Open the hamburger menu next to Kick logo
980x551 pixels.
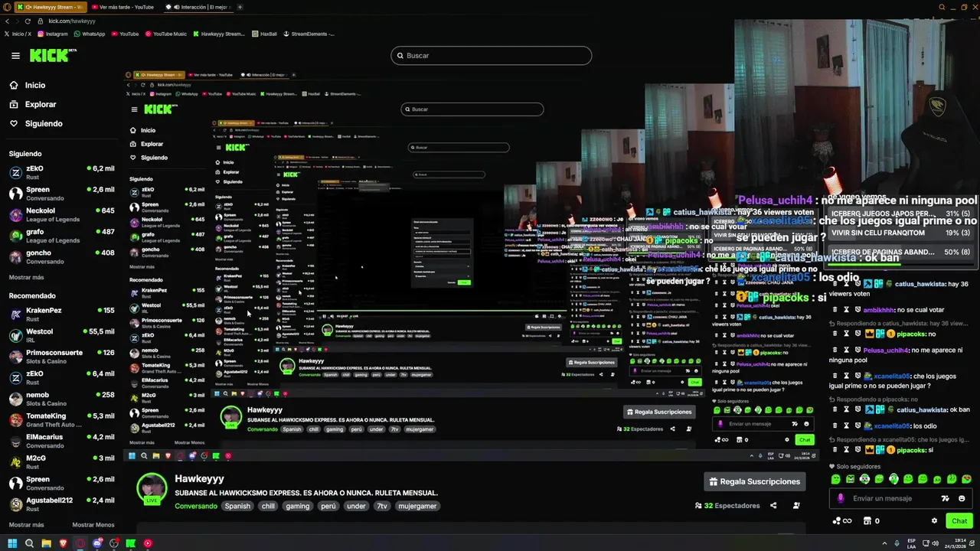[15, 55]
